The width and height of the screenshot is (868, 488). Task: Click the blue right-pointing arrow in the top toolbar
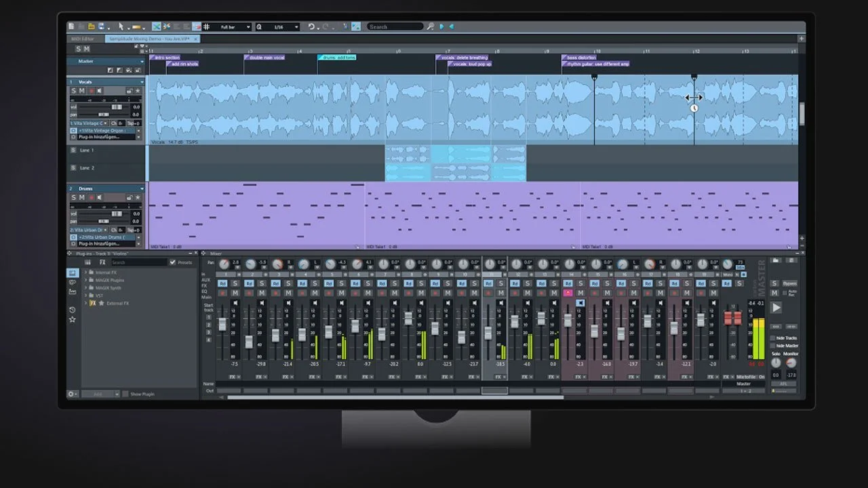tap(441, 26)
